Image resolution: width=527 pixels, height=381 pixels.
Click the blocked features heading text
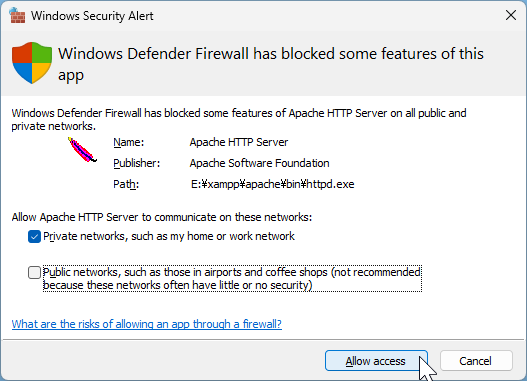click(x=271, y=64)
